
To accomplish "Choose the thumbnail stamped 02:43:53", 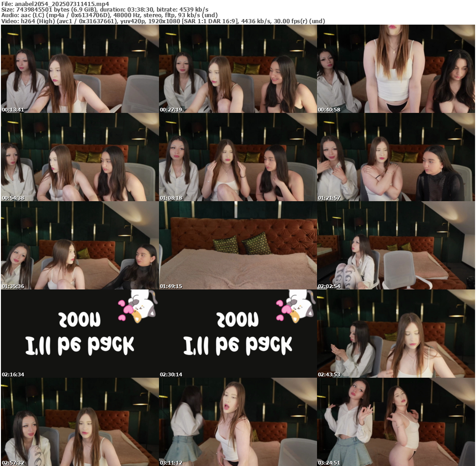I will point(396,334).
